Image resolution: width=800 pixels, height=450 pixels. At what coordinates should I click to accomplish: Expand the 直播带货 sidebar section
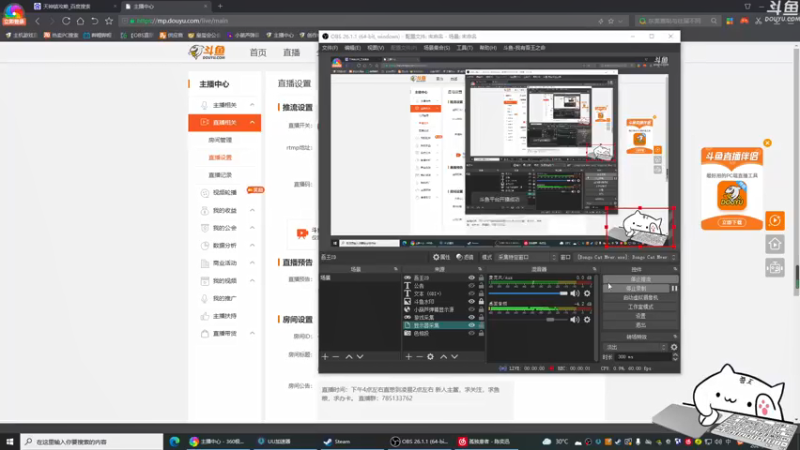coord(252,333)
